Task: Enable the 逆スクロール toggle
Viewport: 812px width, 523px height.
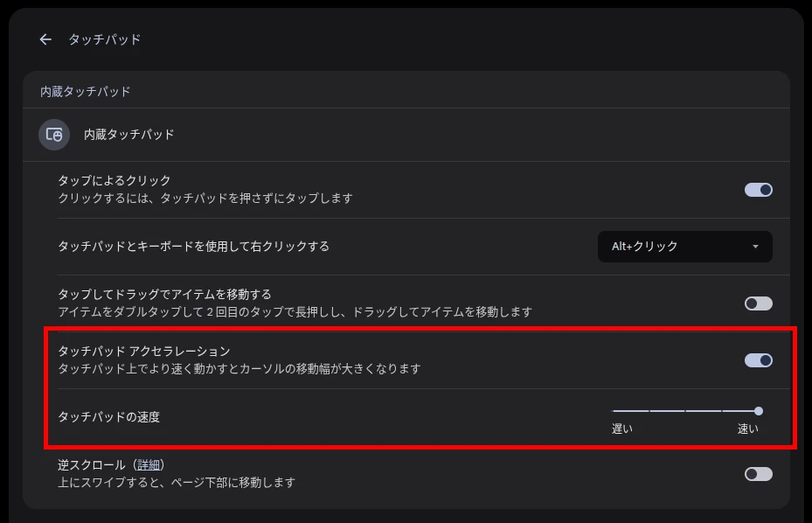Action: pos(758,474)
